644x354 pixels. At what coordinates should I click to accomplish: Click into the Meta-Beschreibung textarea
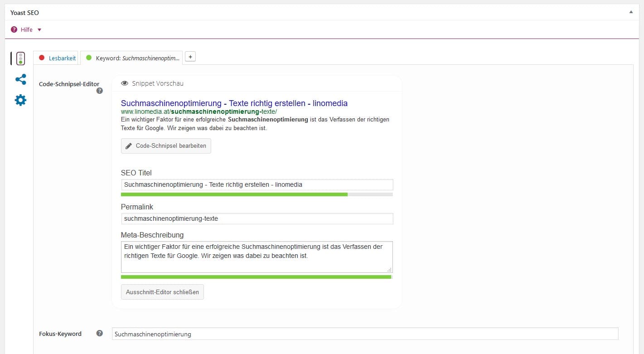click(257, 257)
